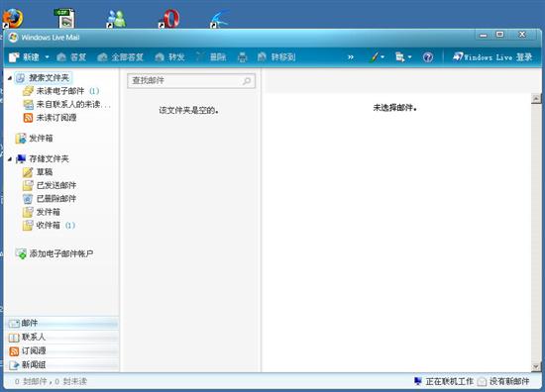
Task: Switch to 联系人 contacts section
Action: (62, 337)
